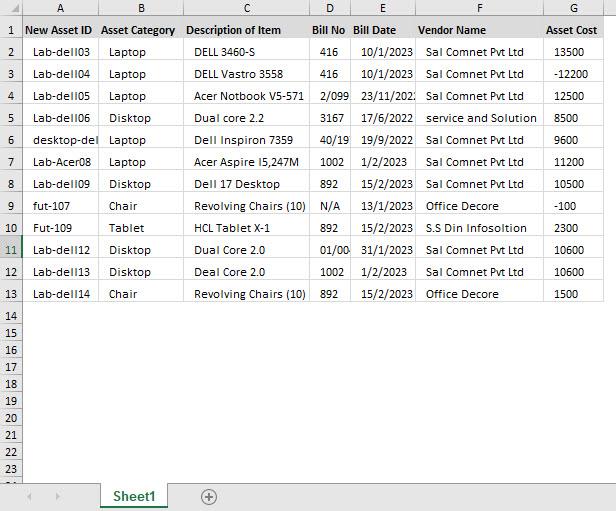Screen dimensions: 616x511
Task: Go to previous sheet arrow
Action: (x=29, y=497)
